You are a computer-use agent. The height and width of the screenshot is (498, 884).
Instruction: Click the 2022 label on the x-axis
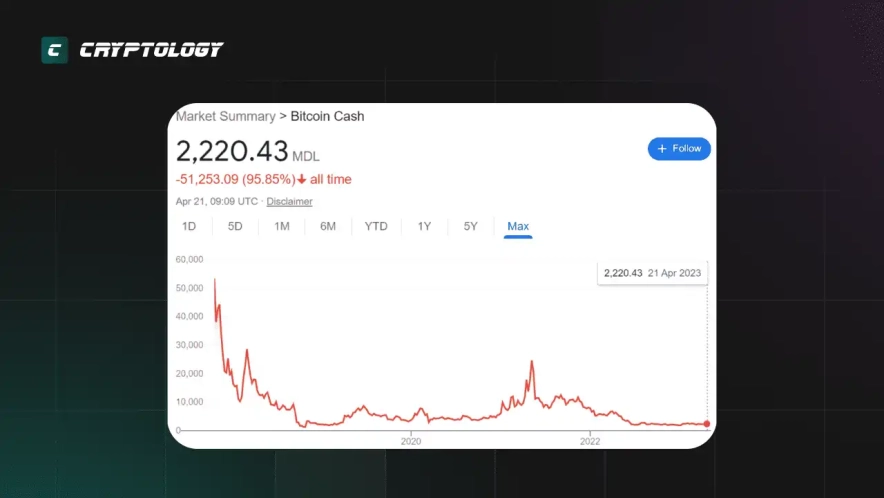[590, 440]
